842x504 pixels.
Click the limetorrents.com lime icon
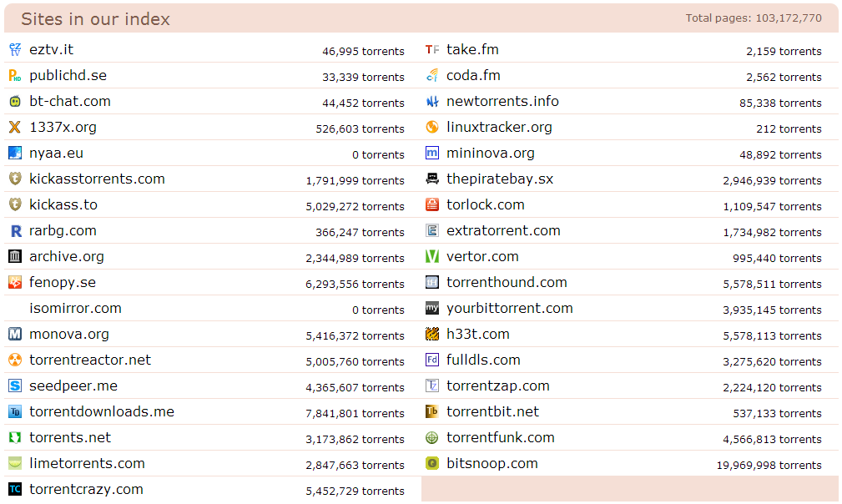pos(15,463)
